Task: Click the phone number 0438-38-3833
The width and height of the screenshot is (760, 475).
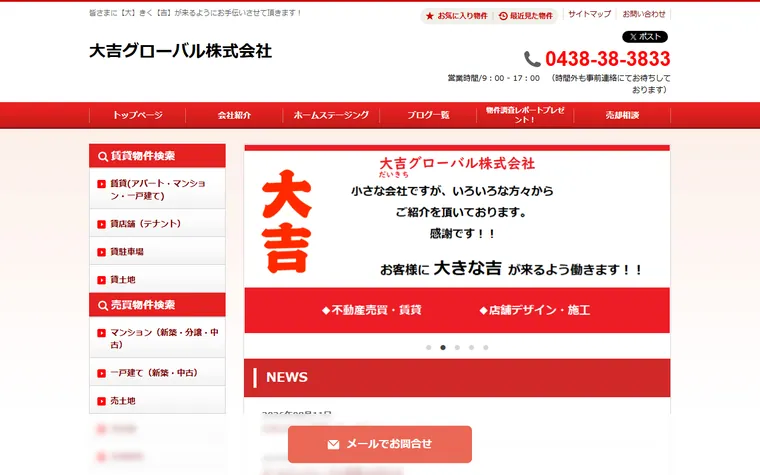Action: pos(607,59)
